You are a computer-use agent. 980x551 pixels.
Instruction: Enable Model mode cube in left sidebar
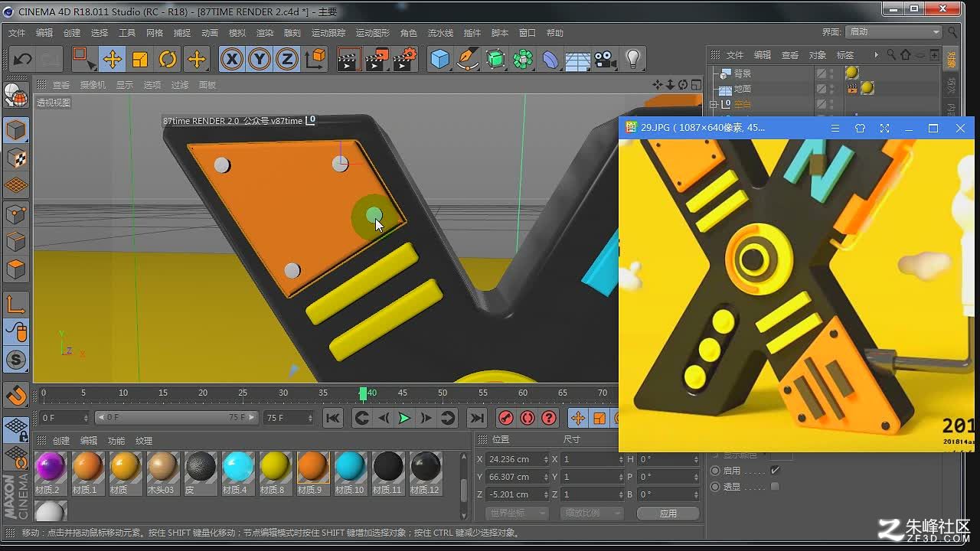click(16, 130)
